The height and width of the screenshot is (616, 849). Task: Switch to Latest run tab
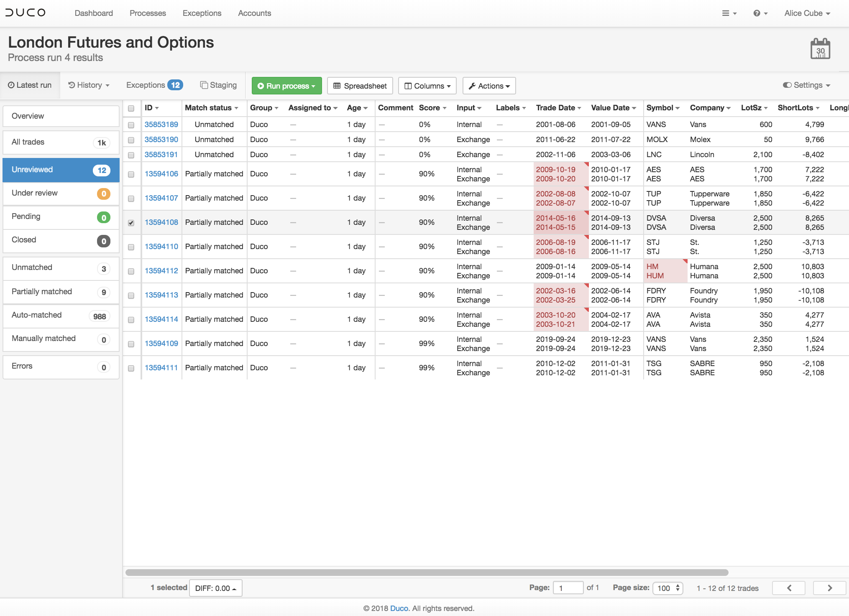[30, 85]
